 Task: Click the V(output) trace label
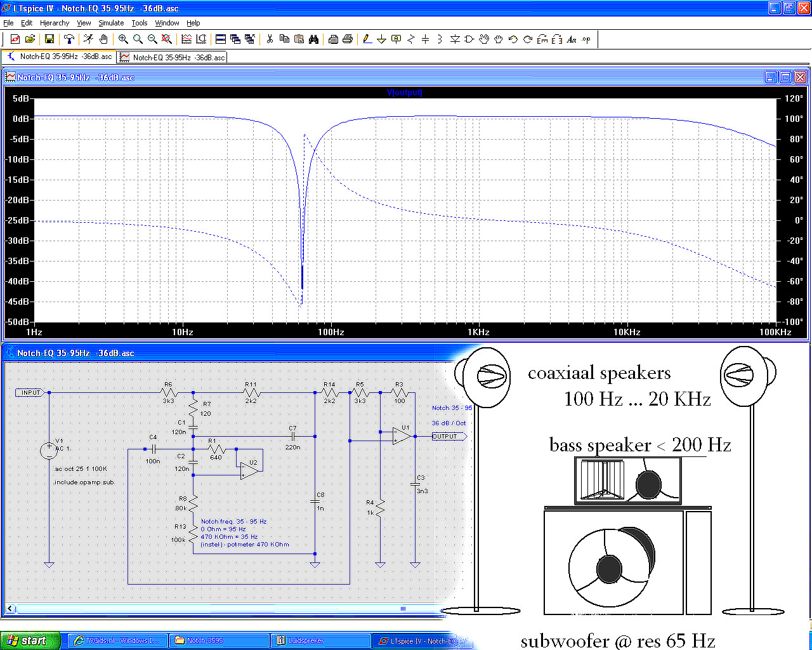[404, 93]
